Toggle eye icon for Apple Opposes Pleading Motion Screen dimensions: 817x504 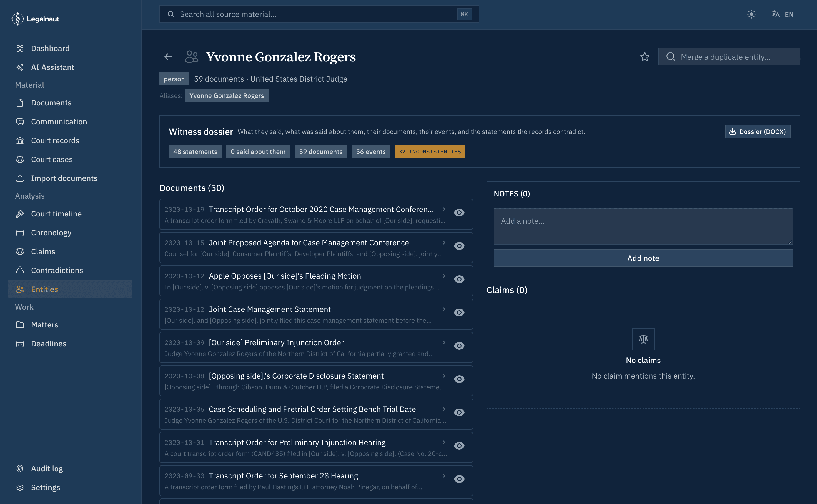point(459,279)
